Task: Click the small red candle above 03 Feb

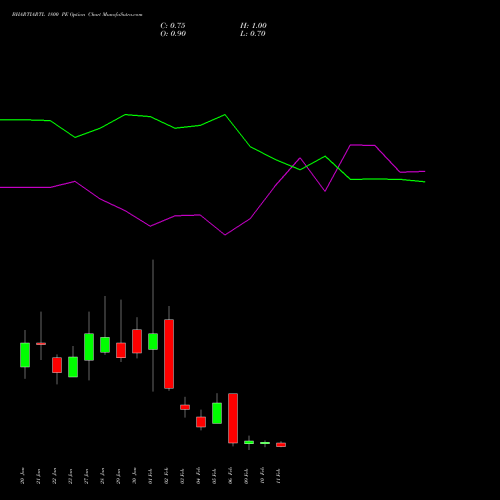Action: point(185,407)
